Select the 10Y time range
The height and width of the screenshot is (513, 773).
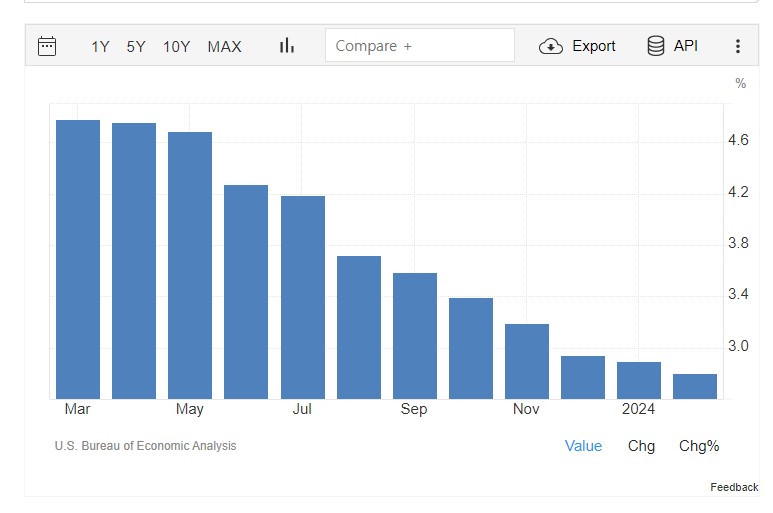coord(176,47)
